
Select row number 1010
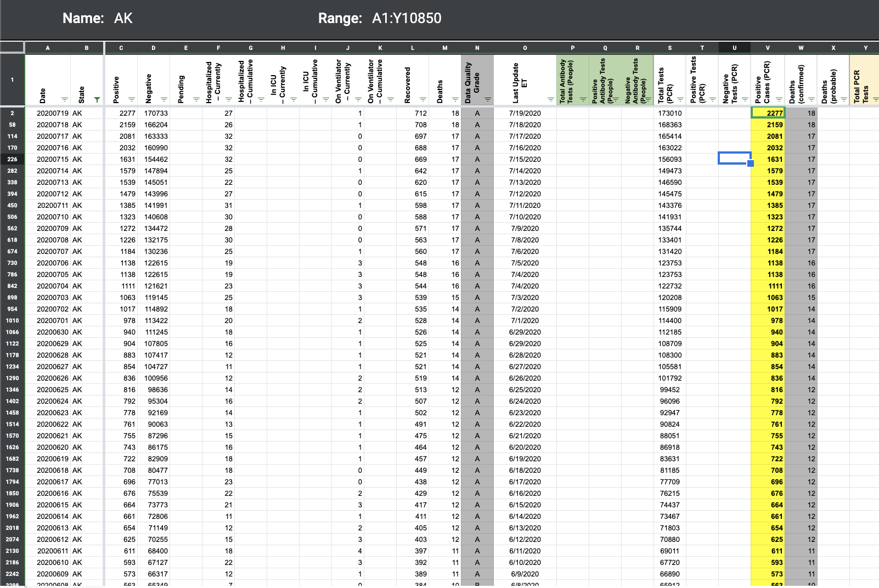click(x=12, y=320)
